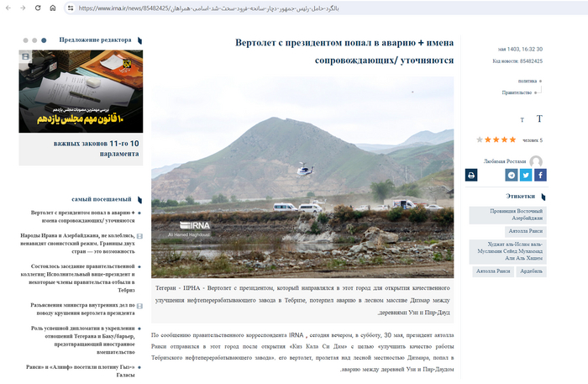Open author avatar next to Любимая Ростами
588x384 pixels.
pyautogui.click(x=536, y=161)
